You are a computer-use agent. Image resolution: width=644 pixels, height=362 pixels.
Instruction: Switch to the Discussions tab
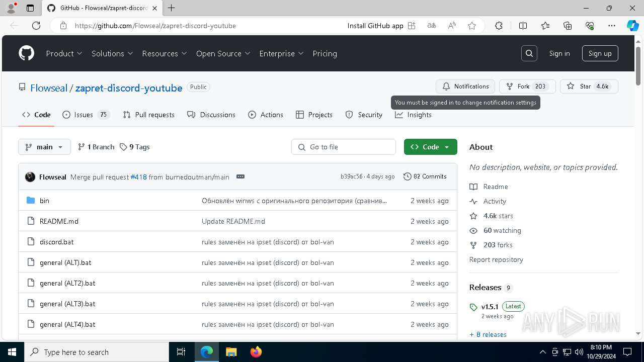pyautogui.click(x=211, y=115)
